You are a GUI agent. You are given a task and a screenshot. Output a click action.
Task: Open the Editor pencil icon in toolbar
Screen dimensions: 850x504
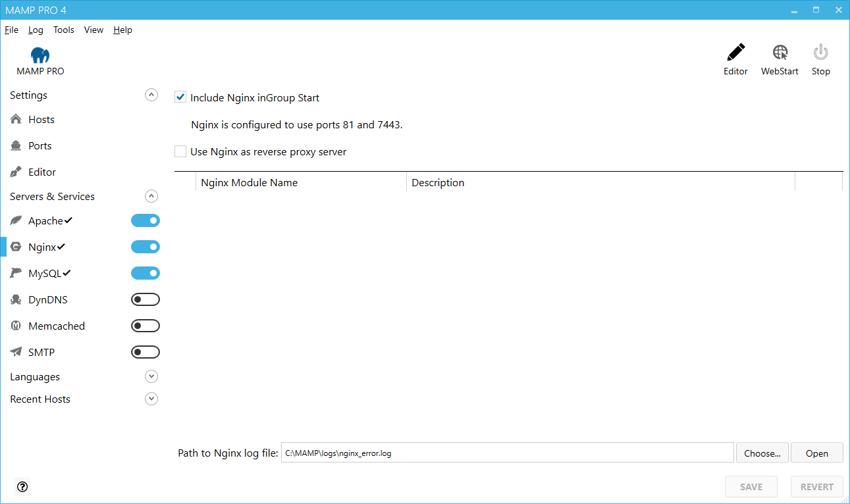735,52
